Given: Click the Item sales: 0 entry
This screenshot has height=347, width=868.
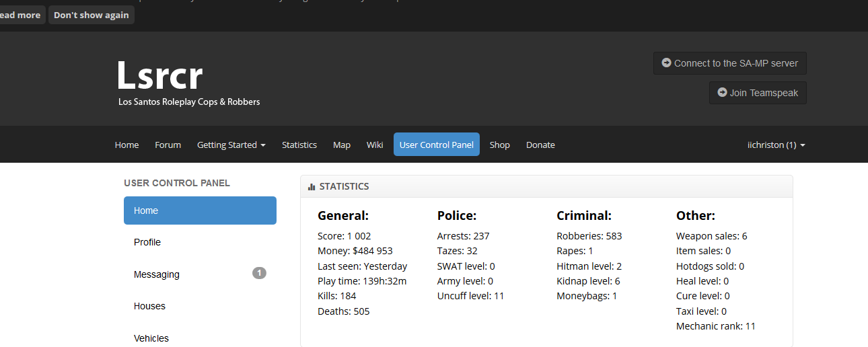Looking at the screenshot, I should pyautogui.click(x=704, y=251).
